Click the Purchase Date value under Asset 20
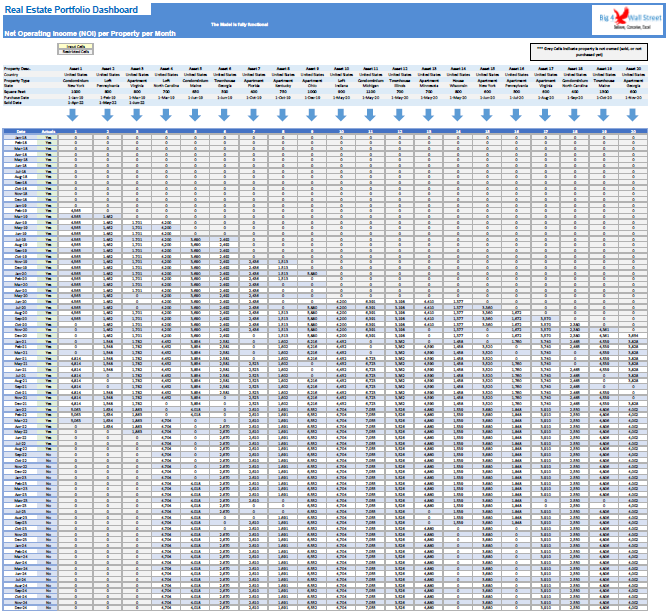Image resolution: width=666 pixels, height=616 pixels. pos(633,97)
